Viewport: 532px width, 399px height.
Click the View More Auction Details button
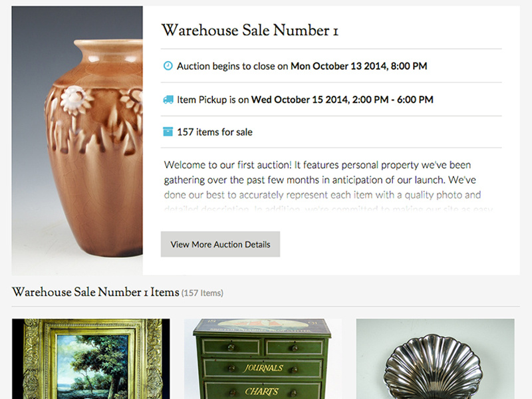(220, 244)
